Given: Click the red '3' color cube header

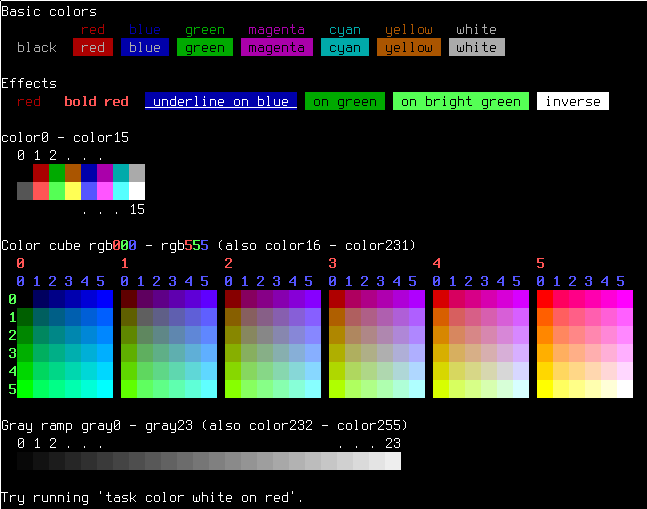Looking at the screenshot, I should pyautogui.click(x=333, y=263).
